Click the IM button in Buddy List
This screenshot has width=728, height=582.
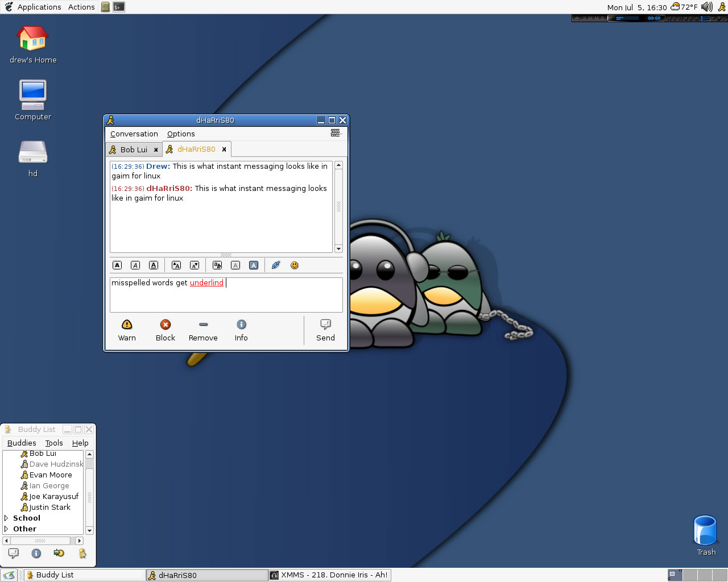[x=14, y=553]
